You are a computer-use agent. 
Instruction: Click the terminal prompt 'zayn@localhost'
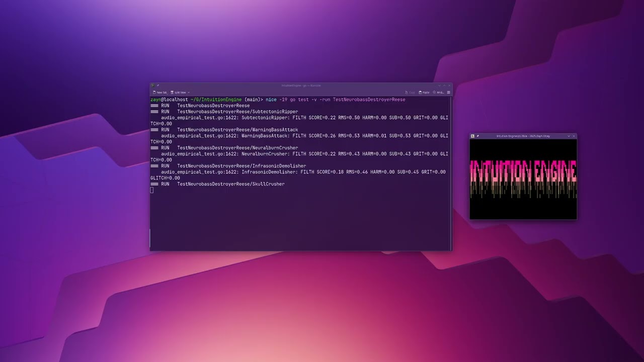click(169, 100)
